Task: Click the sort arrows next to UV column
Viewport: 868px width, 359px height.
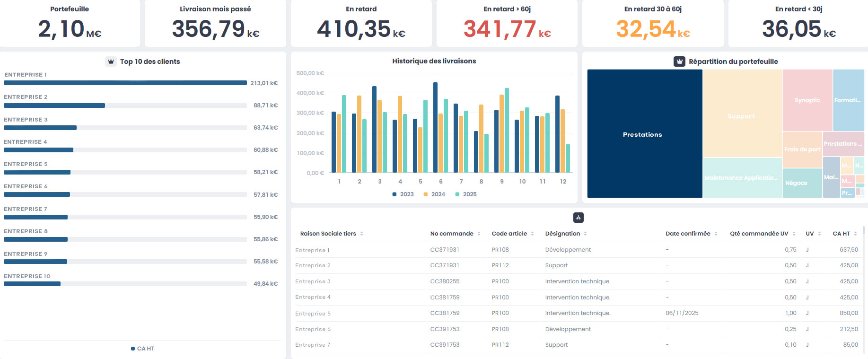Action: coord(819,234)
